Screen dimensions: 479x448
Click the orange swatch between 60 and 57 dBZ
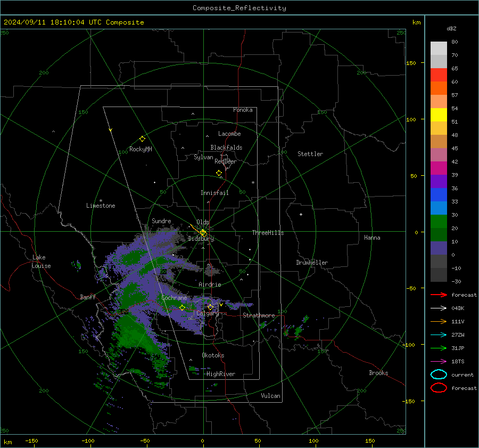pyautogui.click(x=439, y=88)
